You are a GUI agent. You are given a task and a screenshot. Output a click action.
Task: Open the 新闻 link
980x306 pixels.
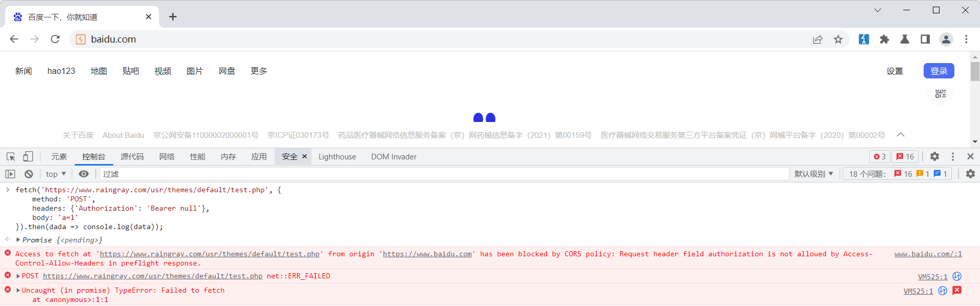pyautogui.click(x=24, y=71)
